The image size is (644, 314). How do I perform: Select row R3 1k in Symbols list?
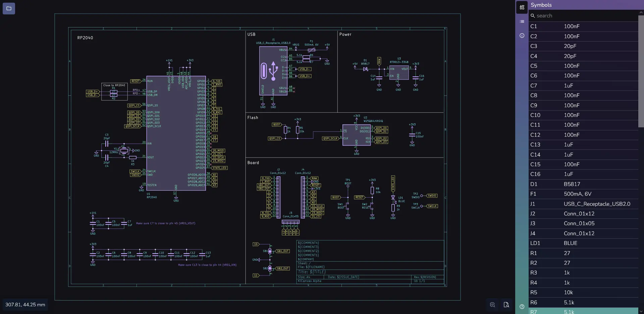tap(583, 273)
